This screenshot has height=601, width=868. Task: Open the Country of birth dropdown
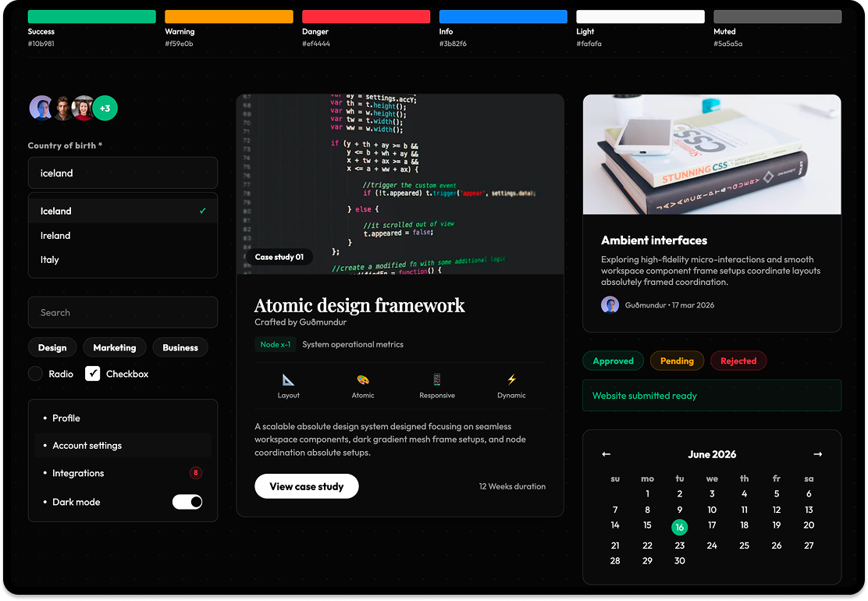coord(123,172)
